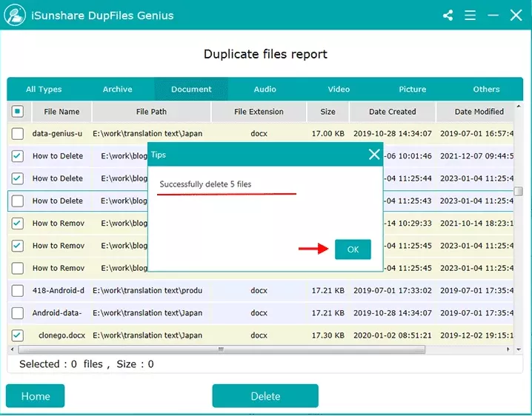Select the 418-Android-d file name cell
The image size is (532, 416).
click(x=59, y=291)
